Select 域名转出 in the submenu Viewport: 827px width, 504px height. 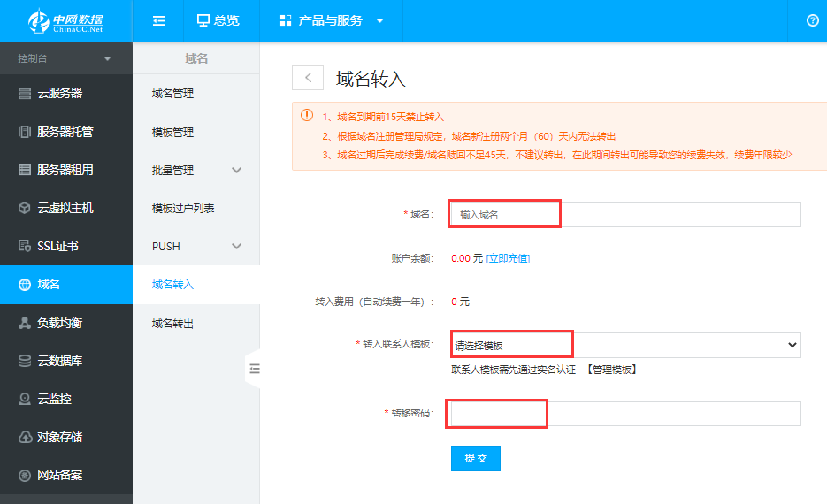(x=172, y=324)
